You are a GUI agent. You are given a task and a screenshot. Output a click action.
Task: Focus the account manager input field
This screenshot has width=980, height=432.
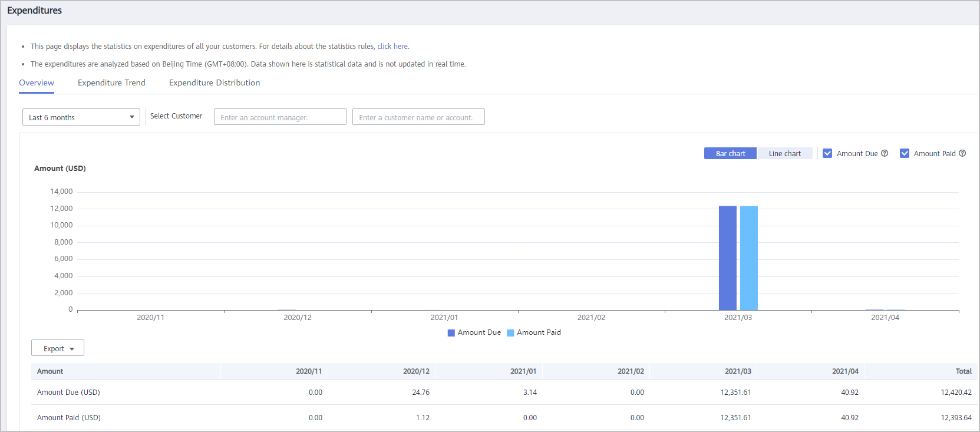point(280,117)
